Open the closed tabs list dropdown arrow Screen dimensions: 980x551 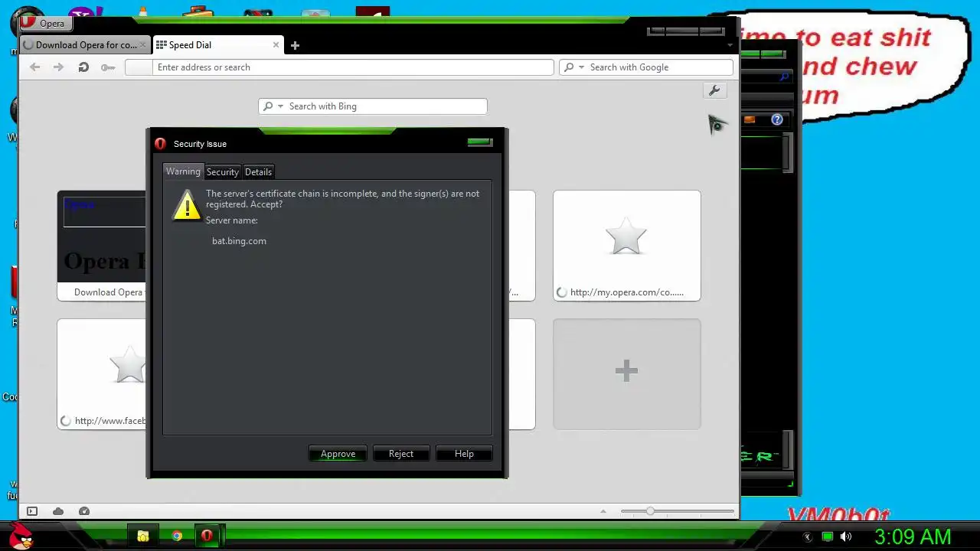tap(729, 46)
